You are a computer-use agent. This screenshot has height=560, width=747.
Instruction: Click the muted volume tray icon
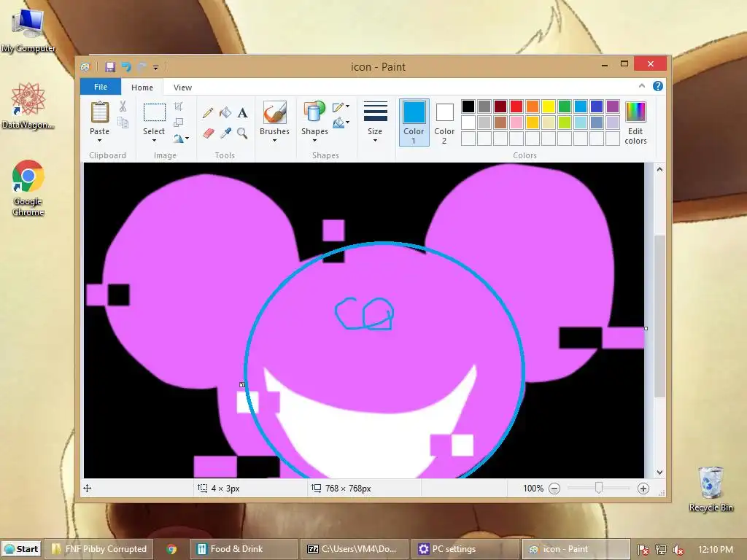pyautogui.click(x=678, y=550)
